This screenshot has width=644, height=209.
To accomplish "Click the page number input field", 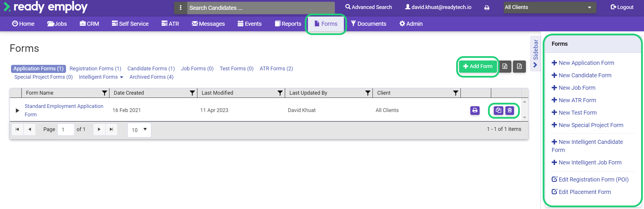I will coord(66,129).
